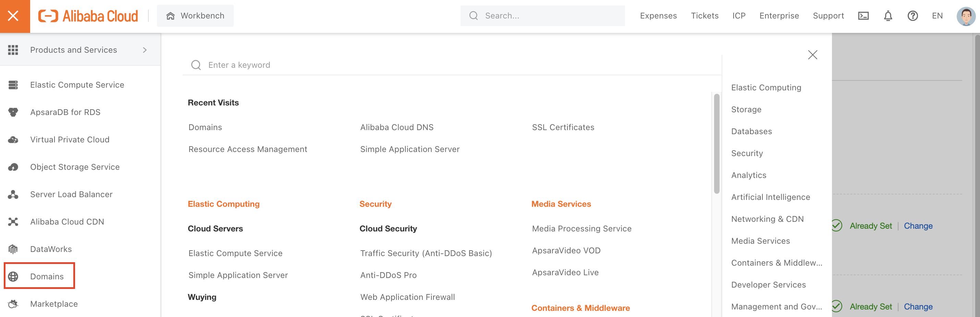980x317 pixels.
Task: Click the Elastic Compute Service sidebar icon
Action: click(x=13, y=85)
